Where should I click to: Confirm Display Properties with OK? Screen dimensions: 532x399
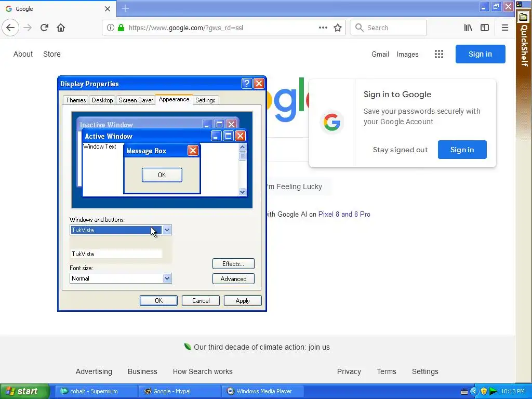click(158, 301)
